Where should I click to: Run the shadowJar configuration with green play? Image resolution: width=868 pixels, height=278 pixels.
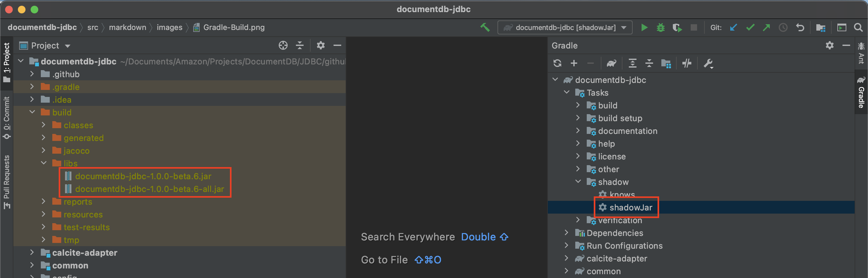[644, 27]
